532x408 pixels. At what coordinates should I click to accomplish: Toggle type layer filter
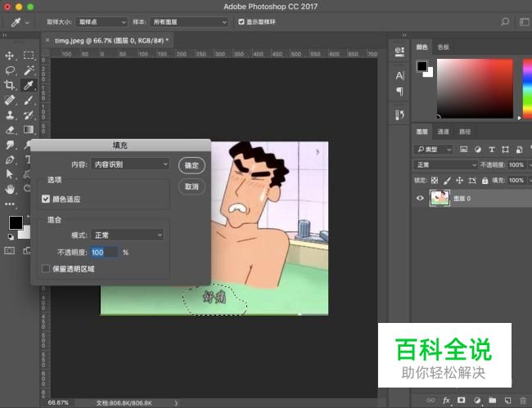click(x=492, y=150)
